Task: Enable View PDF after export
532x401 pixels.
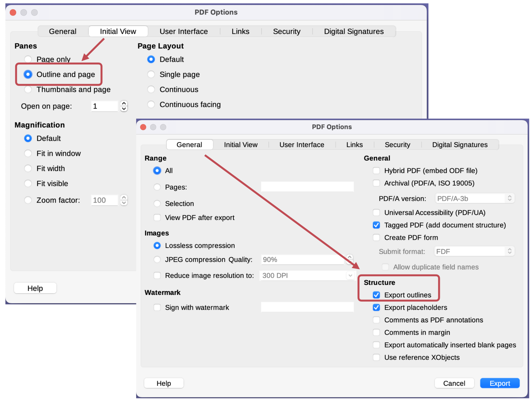Action: click(157, 218)
